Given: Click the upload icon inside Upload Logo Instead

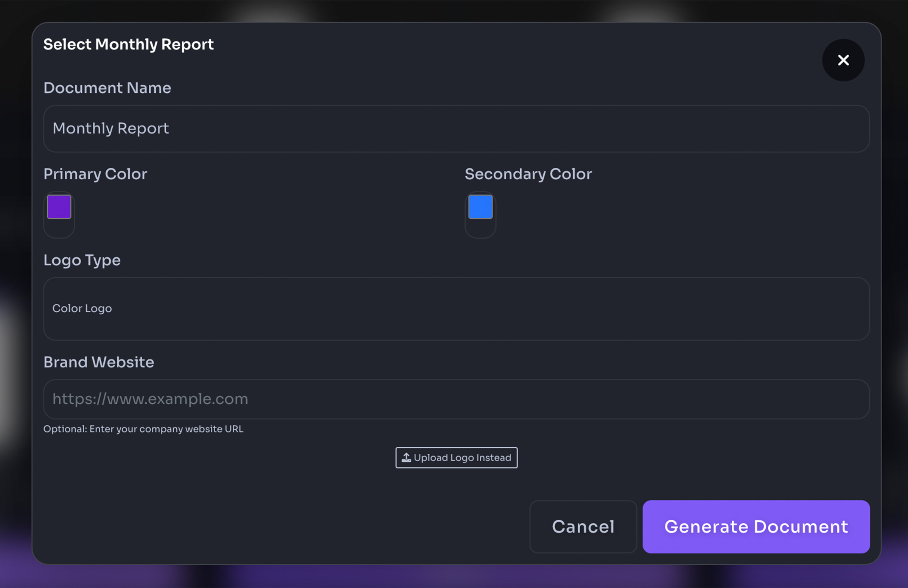Looking at the screenshot, I should click(407, 457).
